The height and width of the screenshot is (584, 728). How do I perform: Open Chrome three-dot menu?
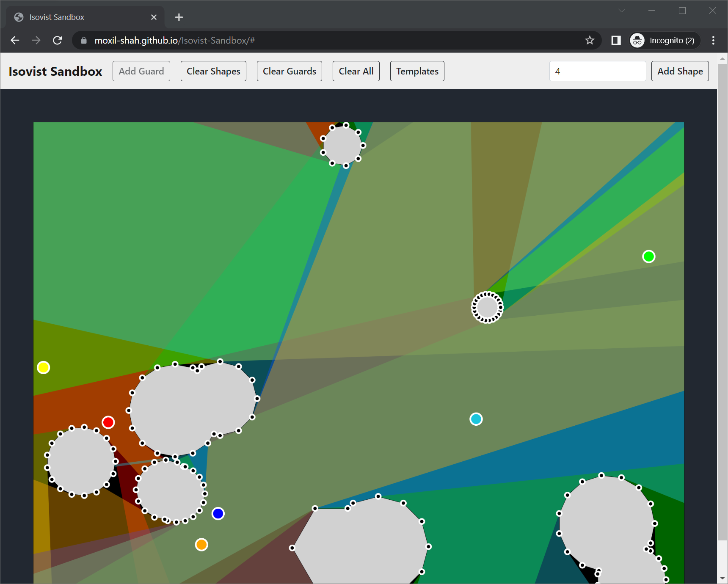[x=713, y=40]
